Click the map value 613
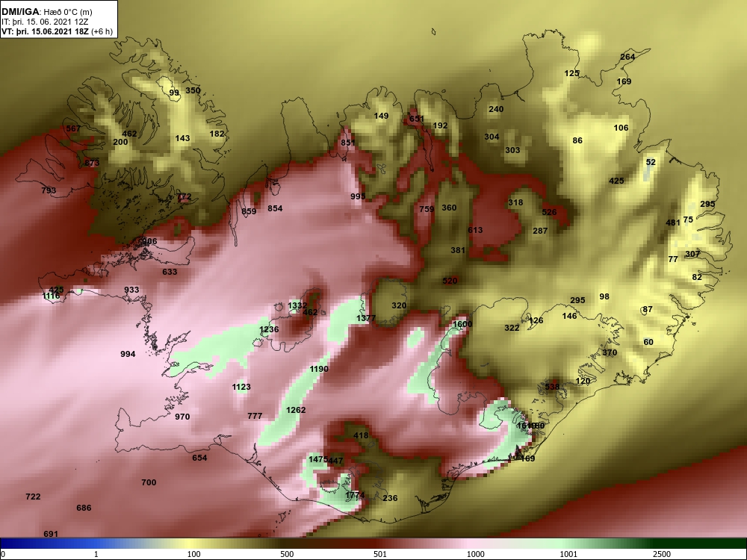This screenshot has width=747, height=560. (x=475, y=230)
